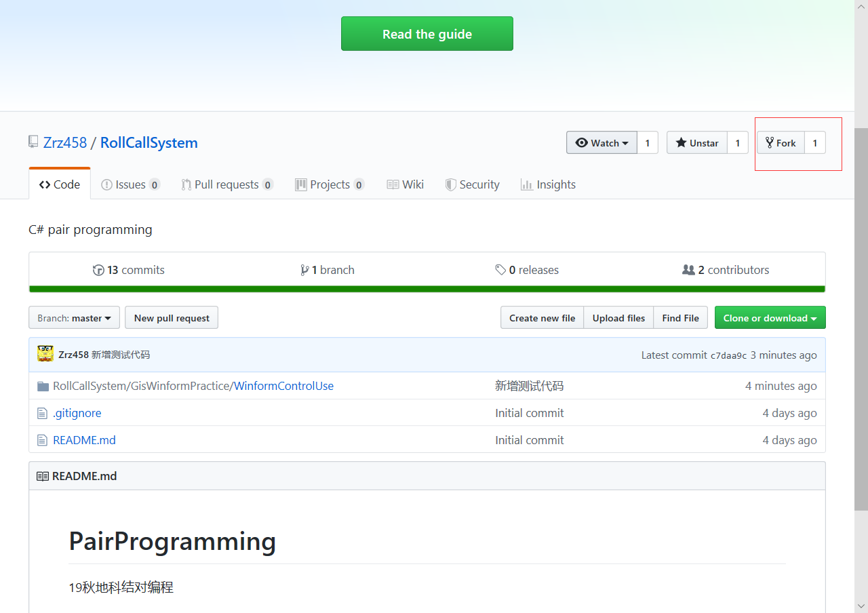Click the repository description C# pair programming
868x613 pixels.
(90, 229)
